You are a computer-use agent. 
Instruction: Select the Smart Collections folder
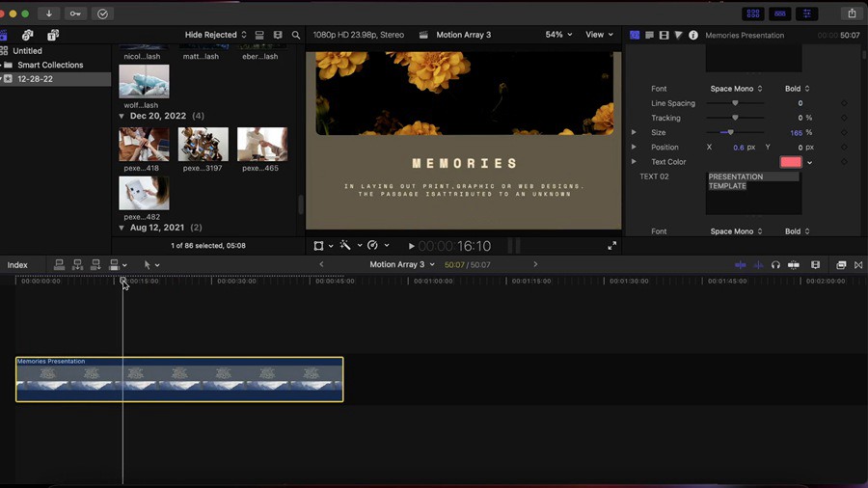[x=50, y=65]
